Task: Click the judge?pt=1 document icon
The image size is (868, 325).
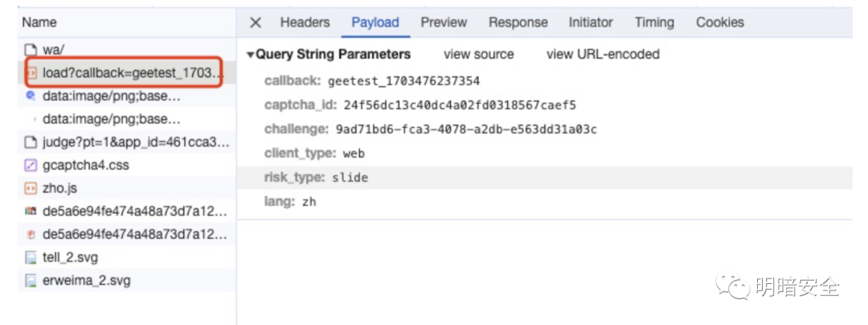Action: (31, 142)
